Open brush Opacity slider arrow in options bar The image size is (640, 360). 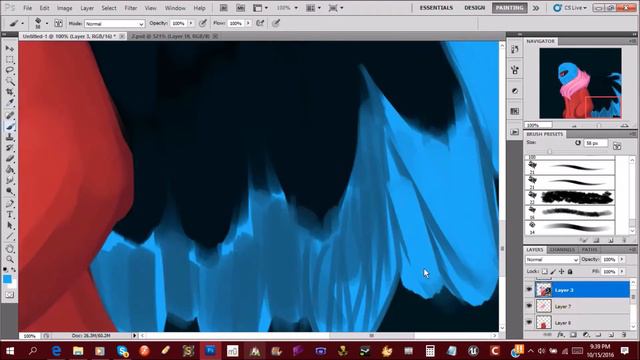click(x=190, y=23)
